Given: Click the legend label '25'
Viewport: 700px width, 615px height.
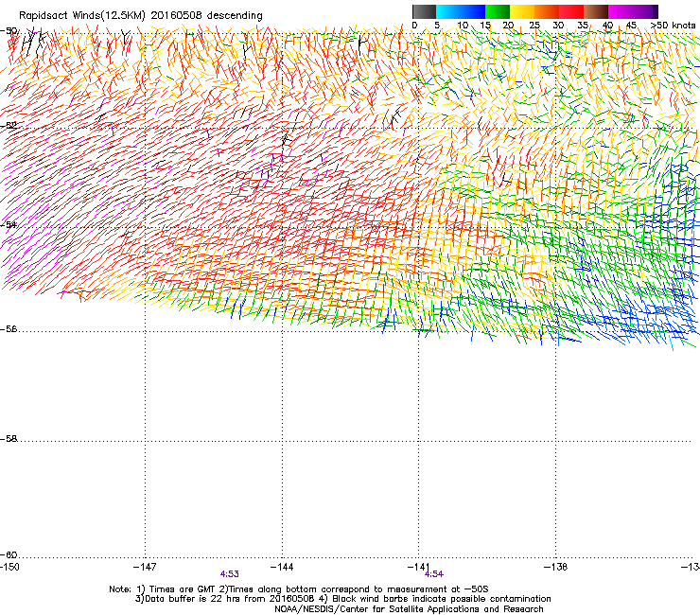Looking at the screenshot, I should tap(534, 26).
